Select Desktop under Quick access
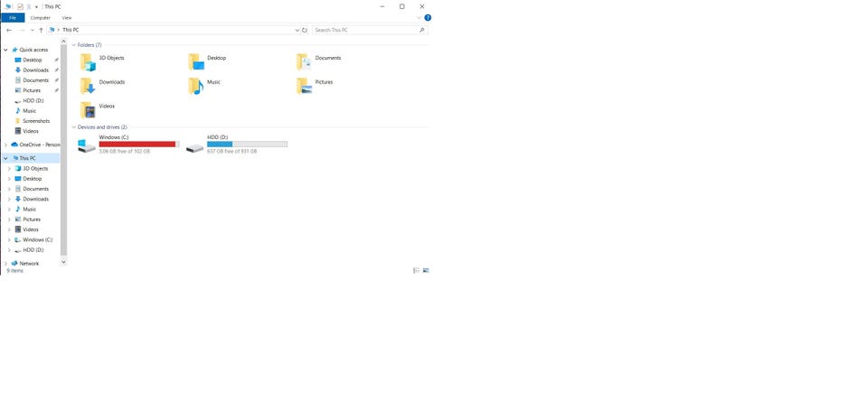Screen dimensions: 868x401 pyautogui.click(x=33, y=60)
